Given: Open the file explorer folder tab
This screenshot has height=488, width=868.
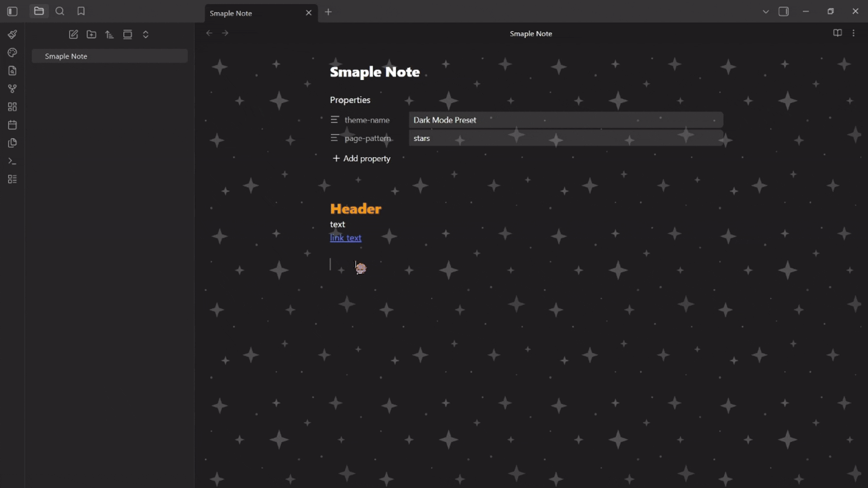Looking at the screenshot, I should (39, 11).
